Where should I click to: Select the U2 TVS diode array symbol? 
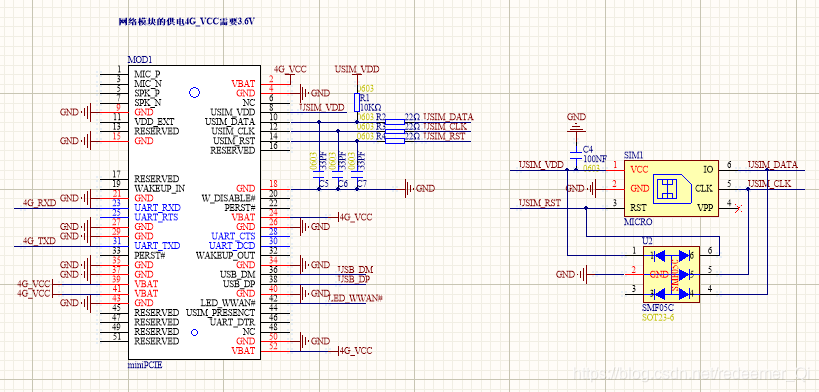click(671, 274)
